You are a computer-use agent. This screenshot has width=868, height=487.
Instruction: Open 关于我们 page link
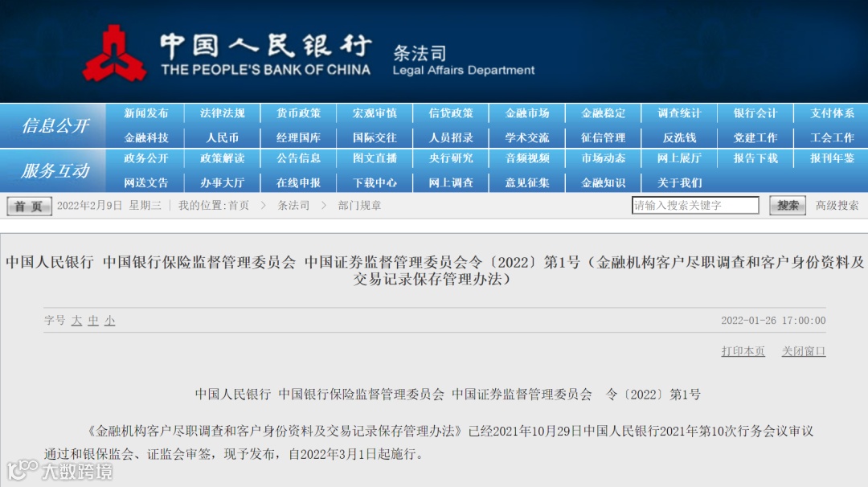(x=679, y=182)
